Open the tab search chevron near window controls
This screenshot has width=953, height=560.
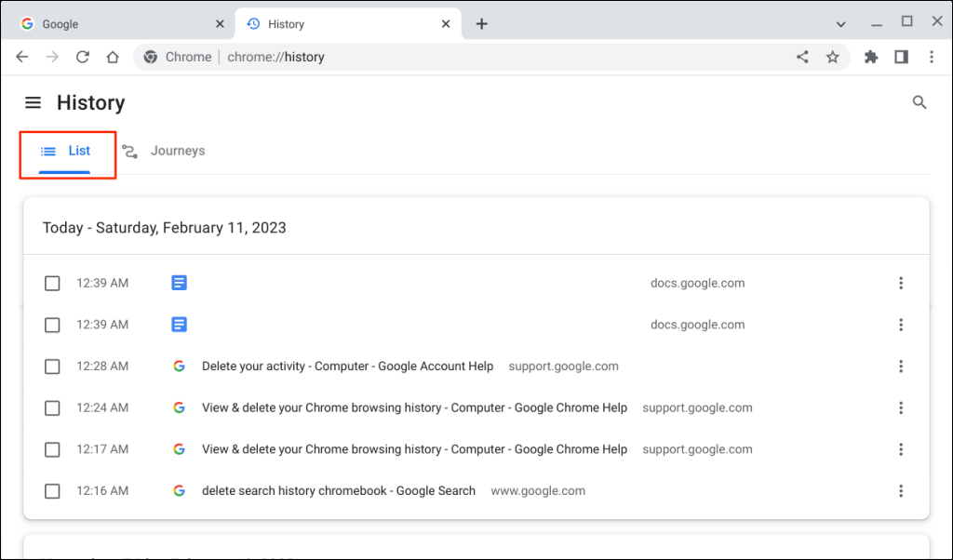pyautogui.click(x=840, y=22)
